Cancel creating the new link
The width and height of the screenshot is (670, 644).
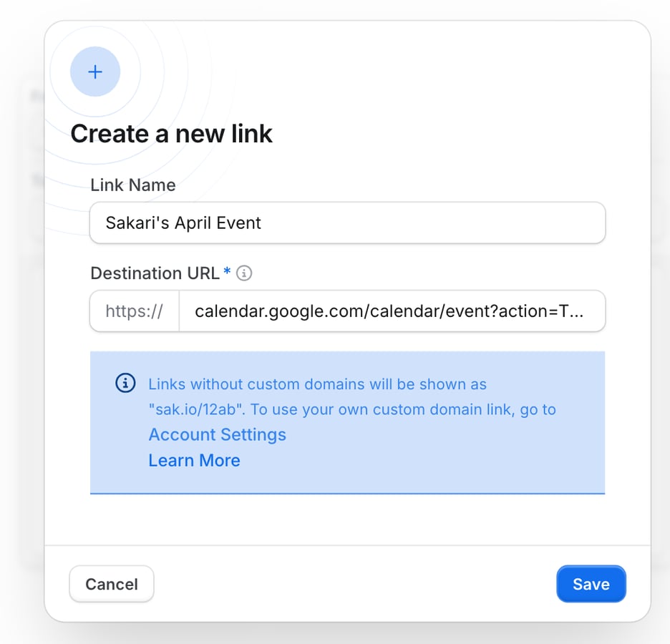point(111,584)
